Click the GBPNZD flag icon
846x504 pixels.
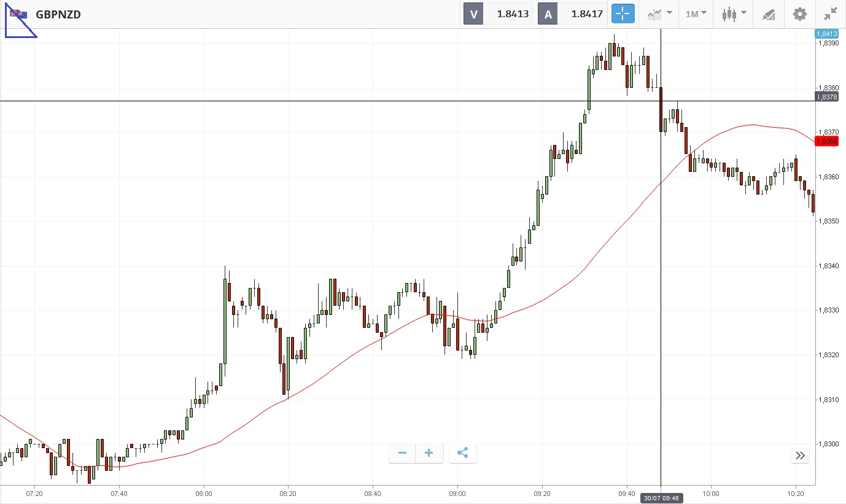18,14
